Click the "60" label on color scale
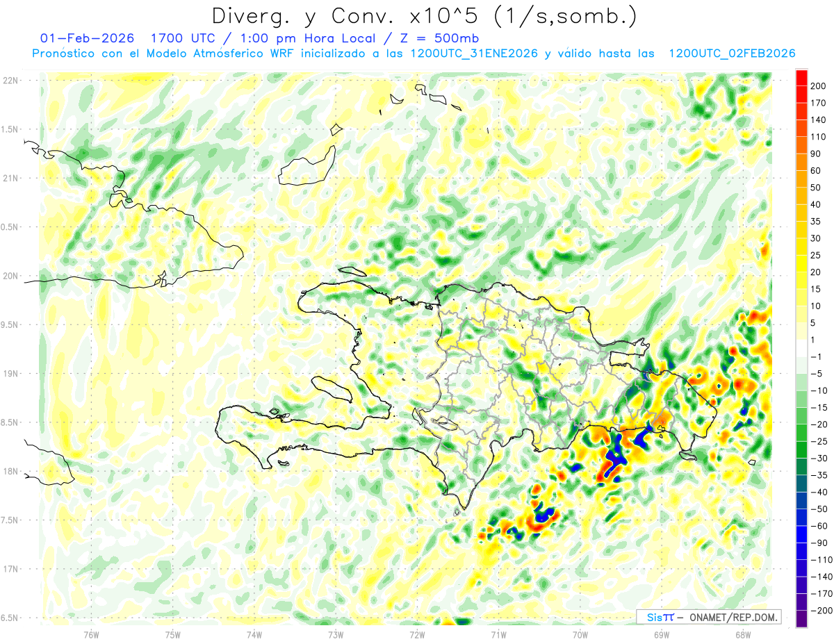834x644 pixels. 816,171
